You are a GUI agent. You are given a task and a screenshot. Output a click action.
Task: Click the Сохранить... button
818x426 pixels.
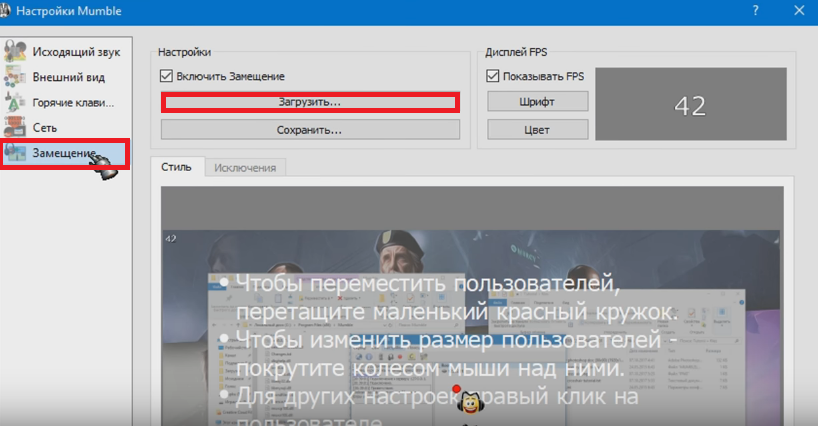(310, 130)
